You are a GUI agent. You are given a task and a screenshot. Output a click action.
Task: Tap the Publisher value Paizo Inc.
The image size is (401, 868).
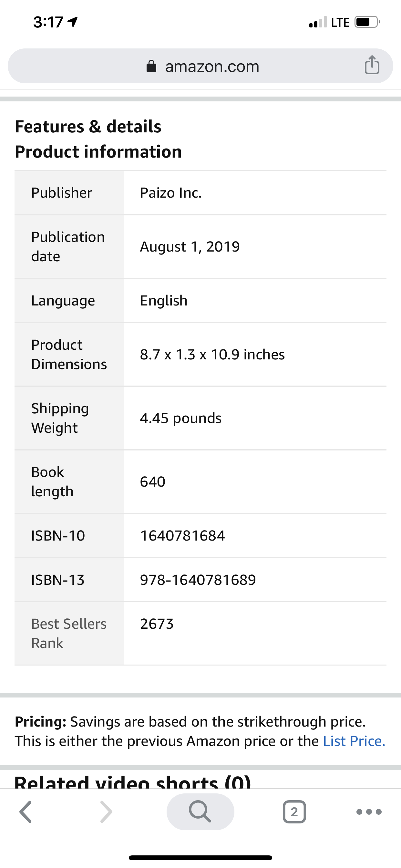(x=171, y=193)
